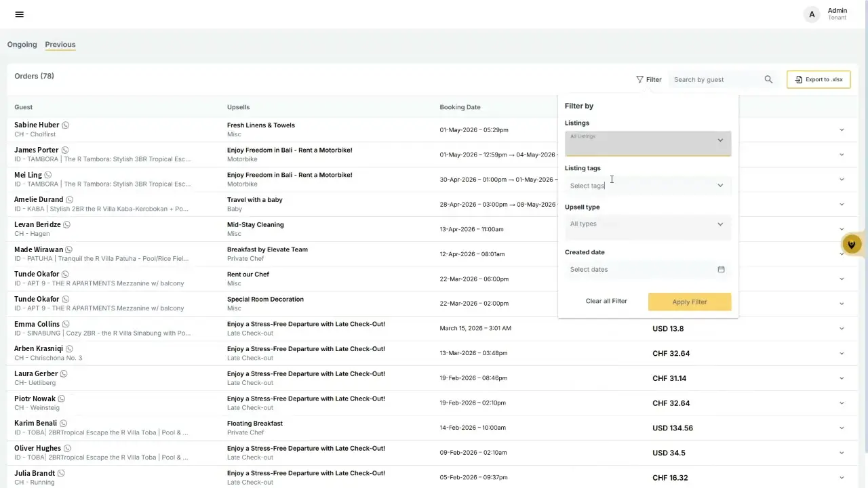Image resolution: width=868 pixels, height=488 pixels.
Task: Click the Apply Filter button
Action: pyautogui.click(x=690, y=302)
